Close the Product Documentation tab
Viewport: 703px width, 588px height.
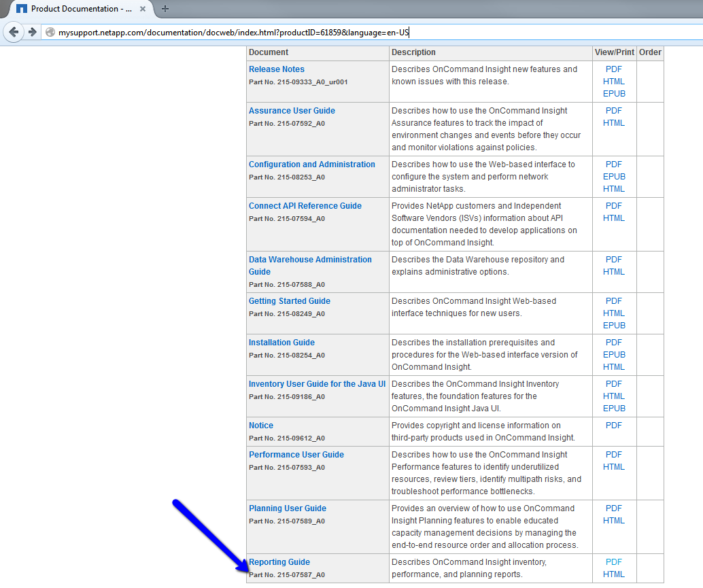click(143, 9)
